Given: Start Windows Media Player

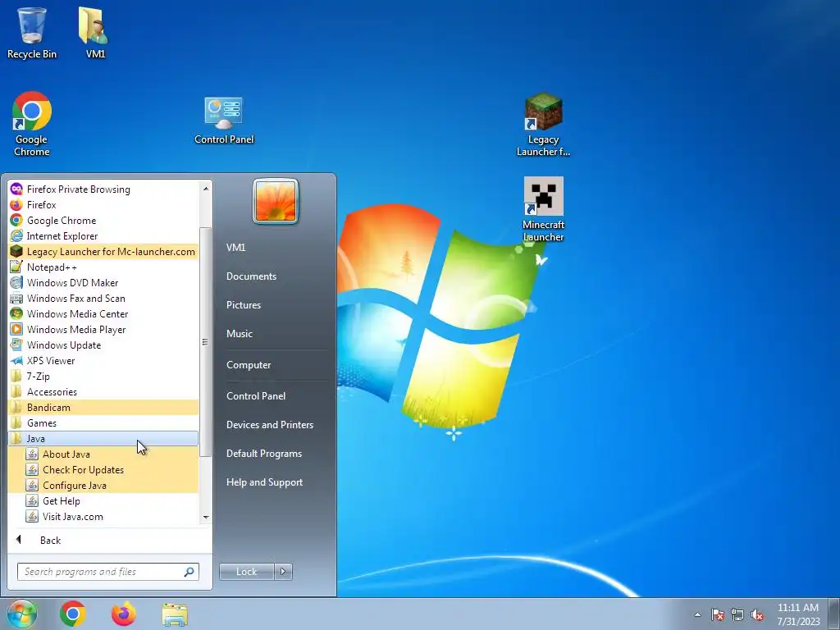Looking at the screenshot, I should (103, 329).
